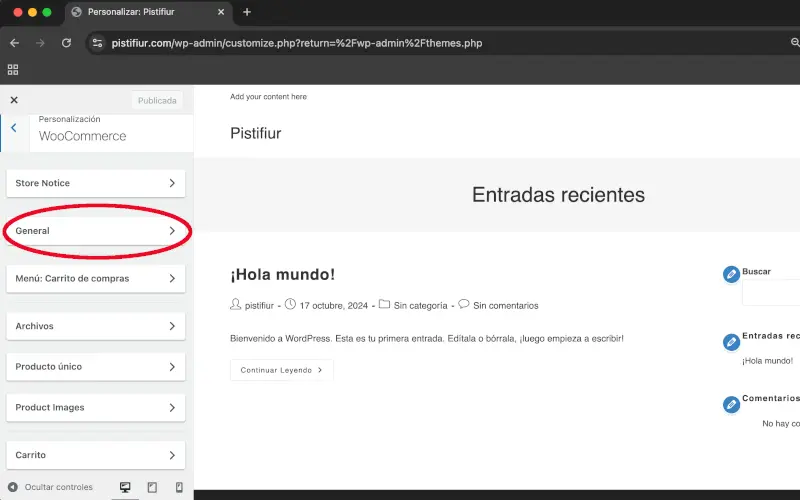Go back from WooCommerce customization section
The image size is (800, 500).
(x=14, y=128)
